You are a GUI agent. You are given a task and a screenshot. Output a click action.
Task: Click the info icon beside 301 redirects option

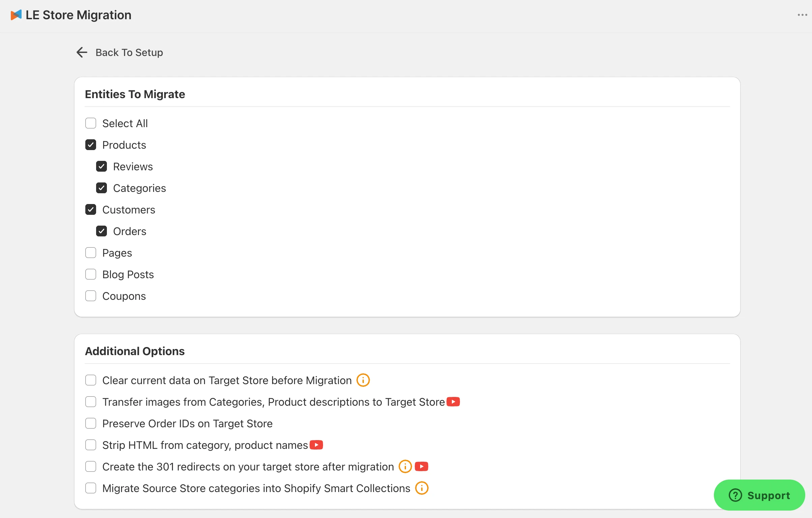405,466
